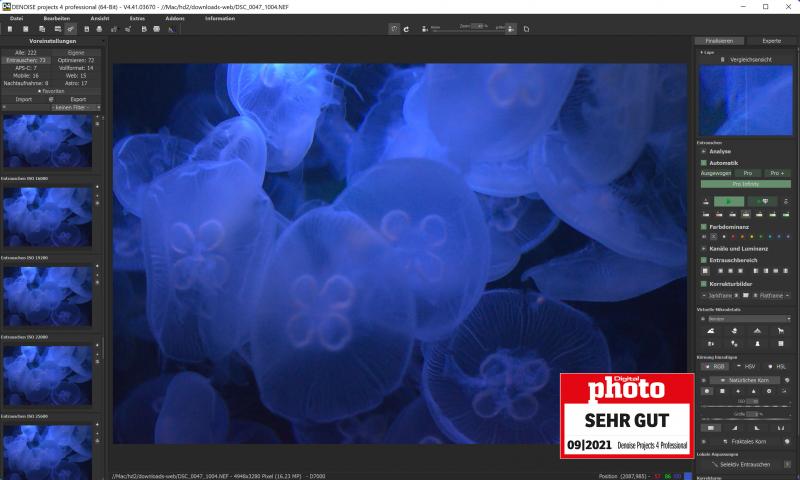Click the Vergleichsansicht compare view icon
Image resolution: width=800 pixels, height=480 pixels.
[722, 60]
